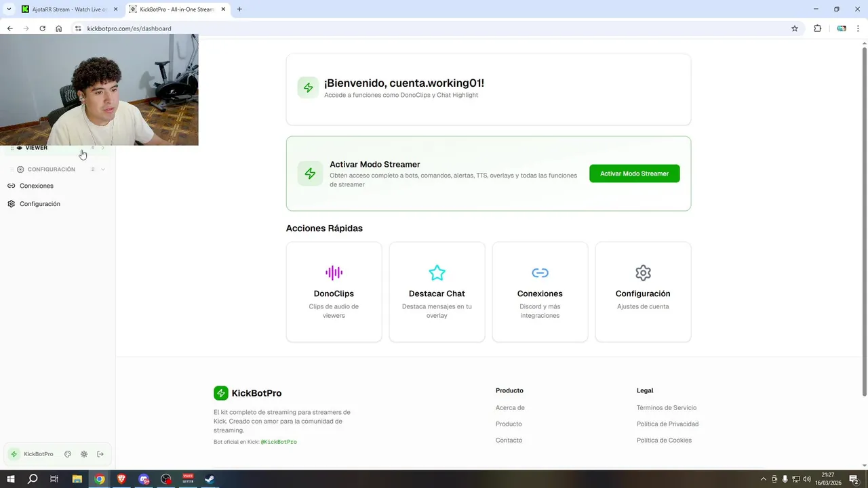Open the tab search dropdown in Chrome
The image size is (868, 488).
9,9
